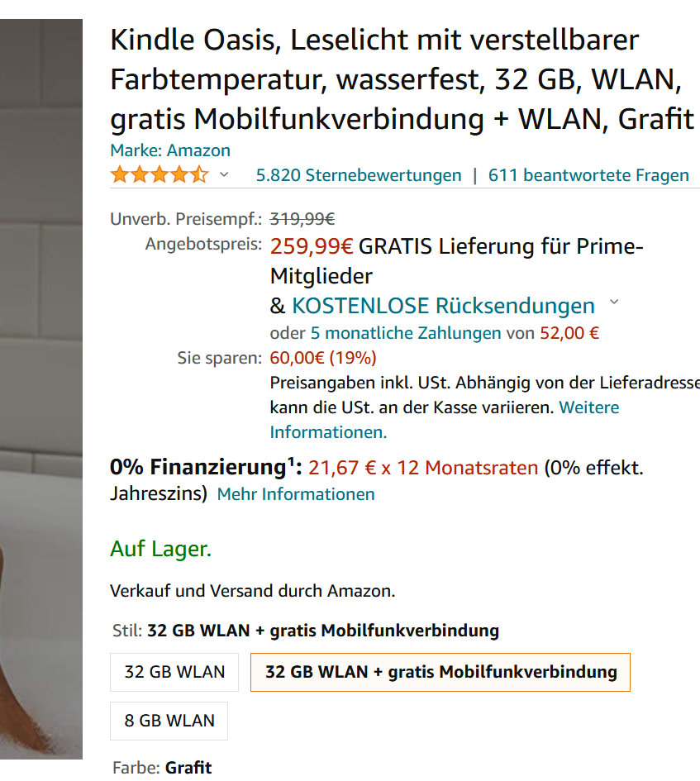Open Mehr Informationen about financing
Image resolution: width=700 pixels, height=781 pixels.
(x=296, y=494)
